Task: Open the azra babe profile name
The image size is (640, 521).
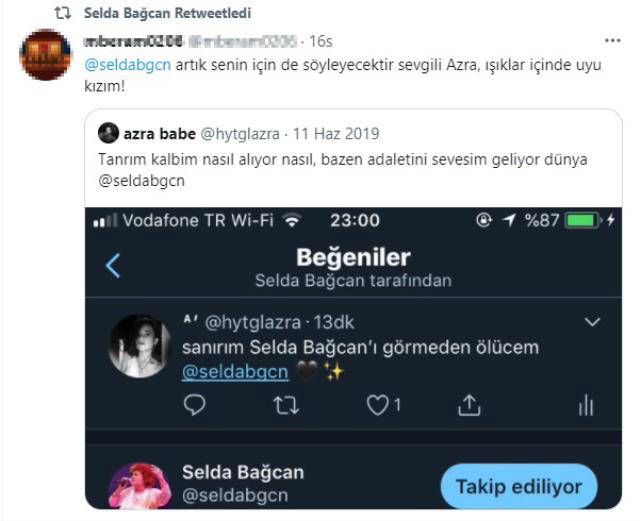Action: tap(162, 133)
